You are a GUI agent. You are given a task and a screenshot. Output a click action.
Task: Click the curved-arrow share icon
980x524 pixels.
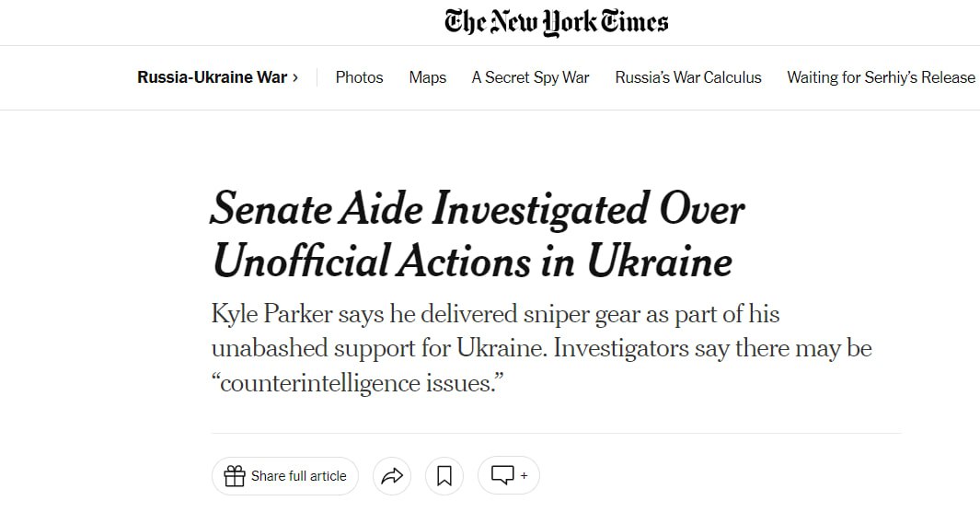click(x=392, y=476)
